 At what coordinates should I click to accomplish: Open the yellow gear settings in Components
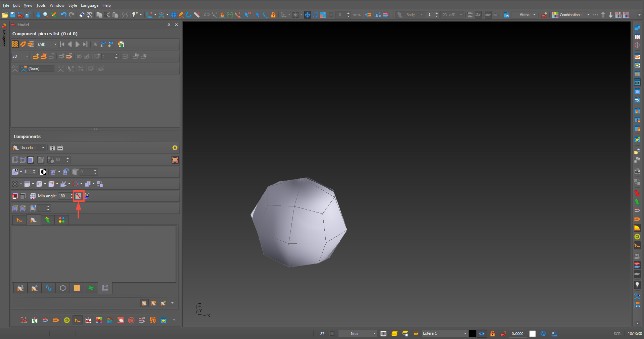(175, 148)
